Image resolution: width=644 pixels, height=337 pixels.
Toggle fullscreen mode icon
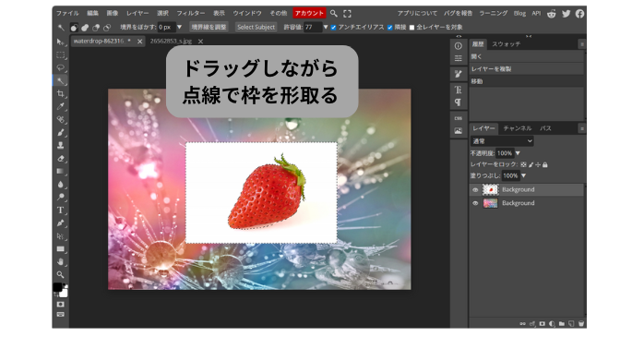click(347, 14)
